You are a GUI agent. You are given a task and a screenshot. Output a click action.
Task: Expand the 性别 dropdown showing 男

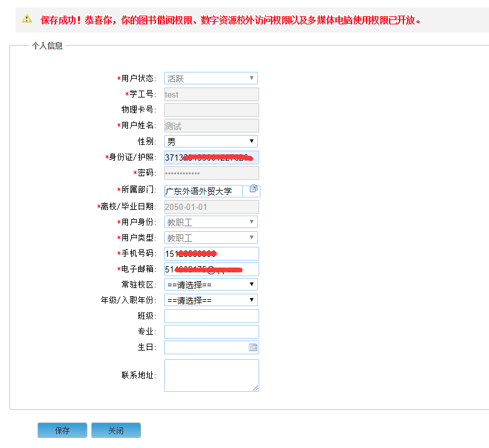211,141
